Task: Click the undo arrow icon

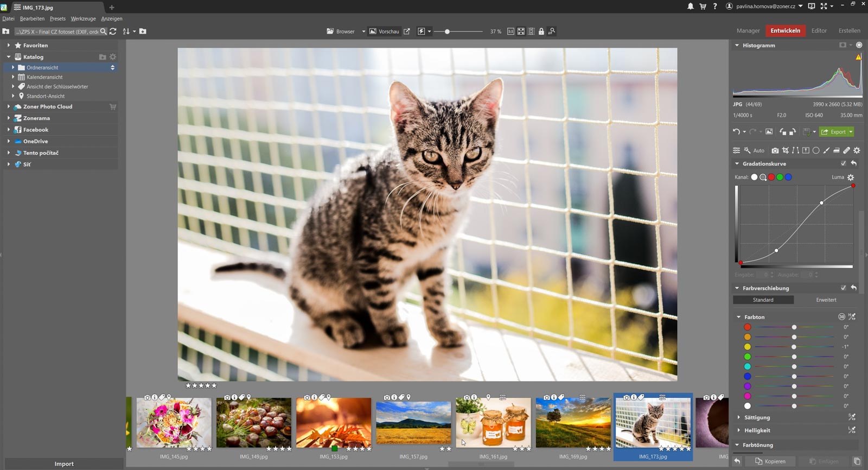Action: [736, 132]
